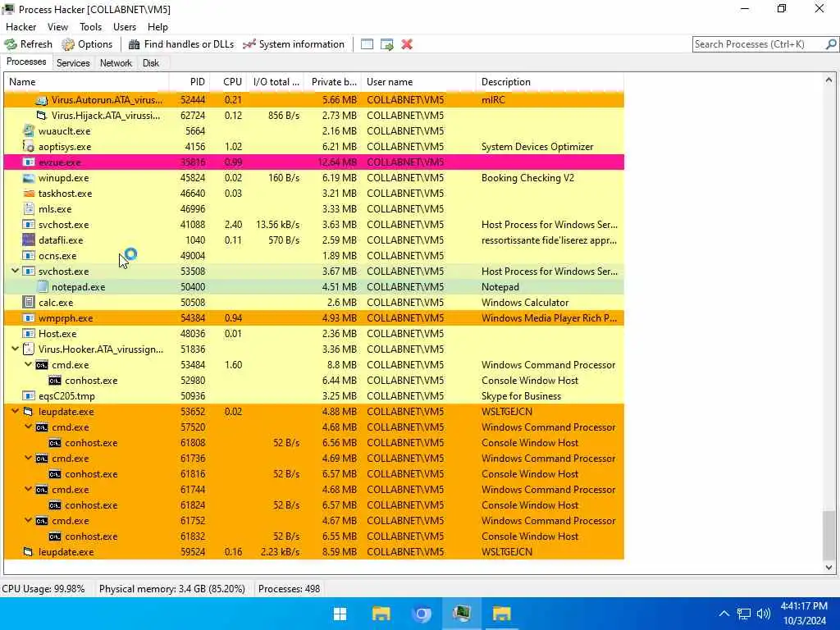The width and height of the screenshot is (840, 630).
Task: Click the find window and thread icon
Action: pyautogui.click(x=387, y=44)
